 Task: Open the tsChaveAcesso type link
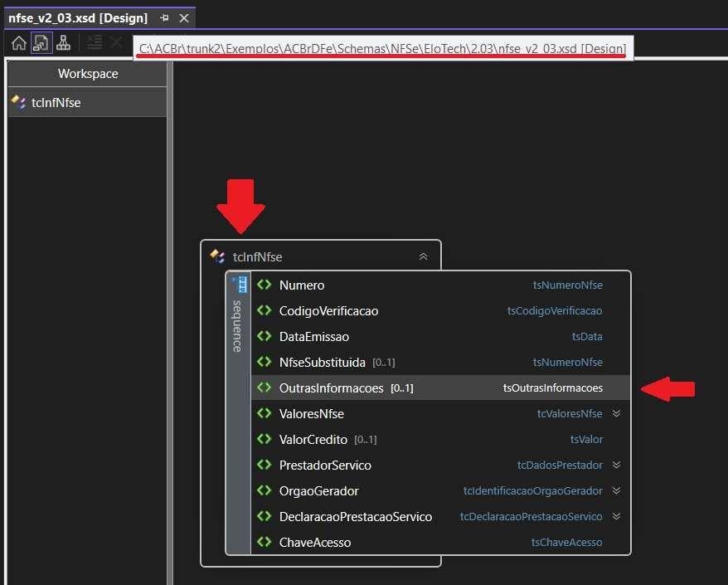coord(567,542)
